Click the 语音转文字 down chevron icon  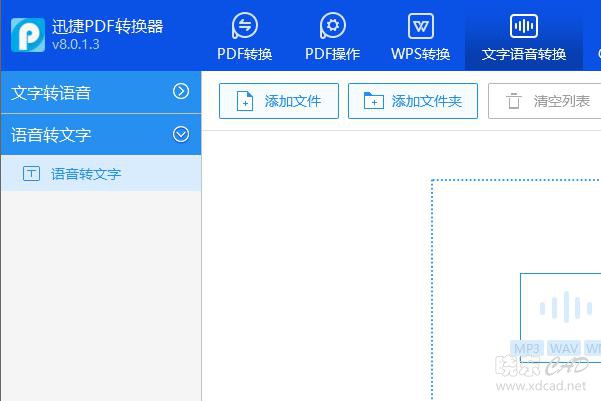[x=181, y=134]
